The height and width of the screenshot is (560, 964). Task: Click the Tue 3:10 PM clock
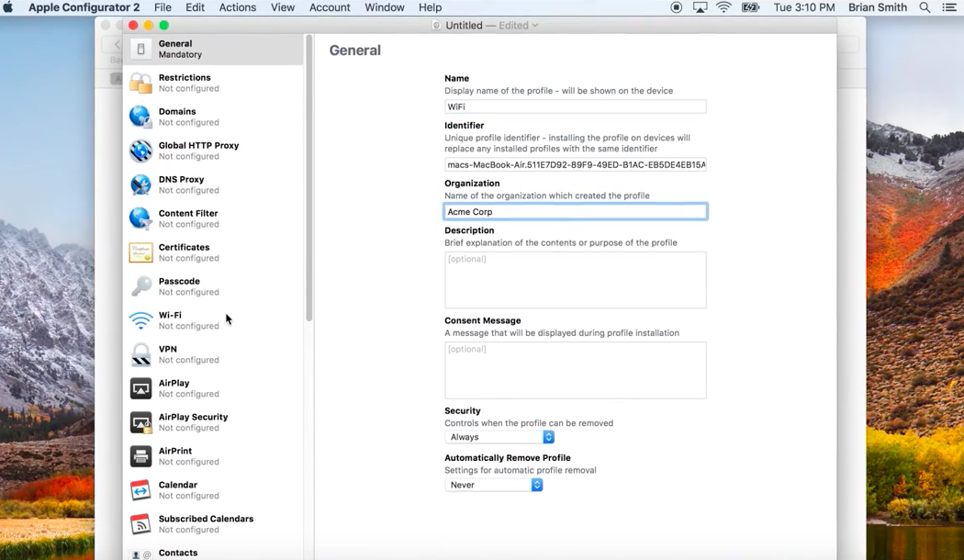804,7
